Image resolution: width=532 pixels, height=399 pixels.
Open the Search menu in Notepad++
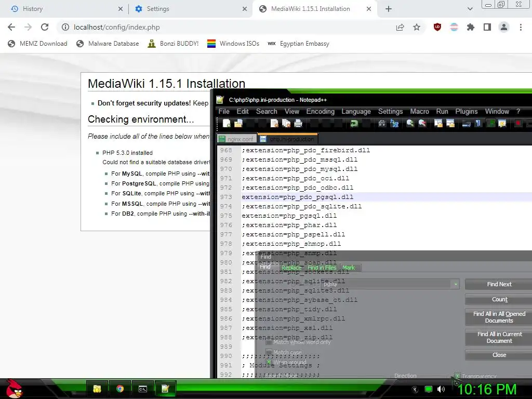[x=267, y=111]
